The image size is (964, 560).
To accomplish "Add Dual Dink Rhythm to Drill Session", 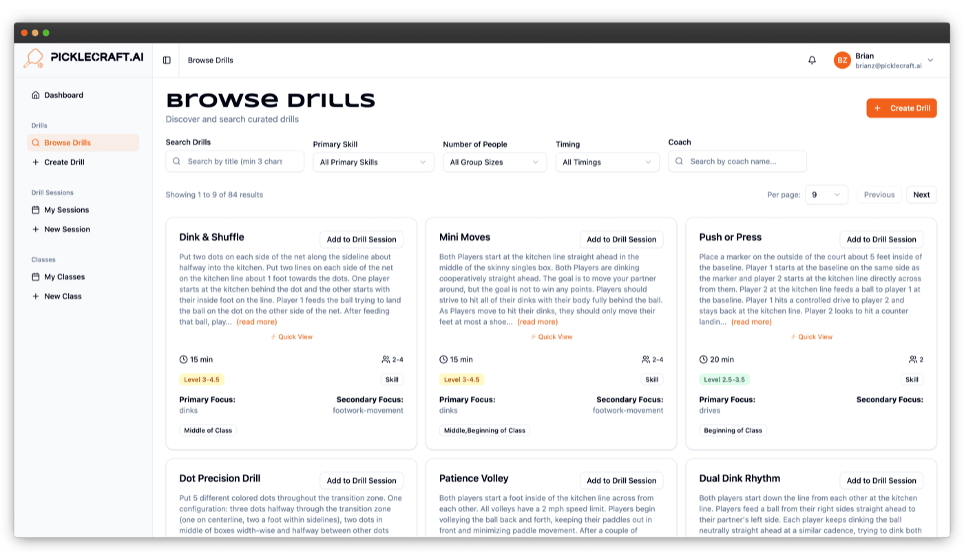I will tap(881, 481).
